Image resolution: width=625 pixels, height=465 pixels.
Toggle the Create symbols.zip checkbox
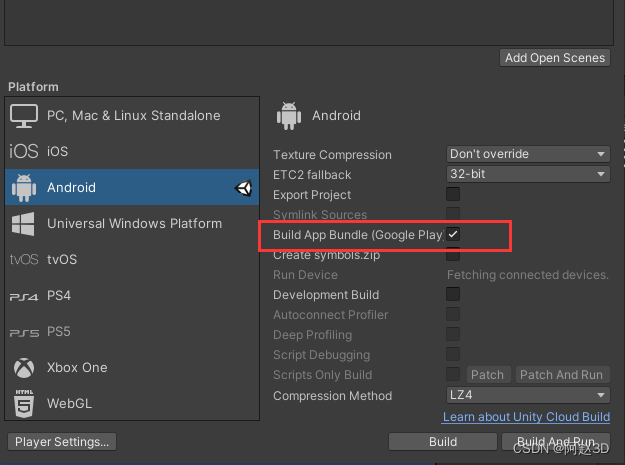coord(453,254)
